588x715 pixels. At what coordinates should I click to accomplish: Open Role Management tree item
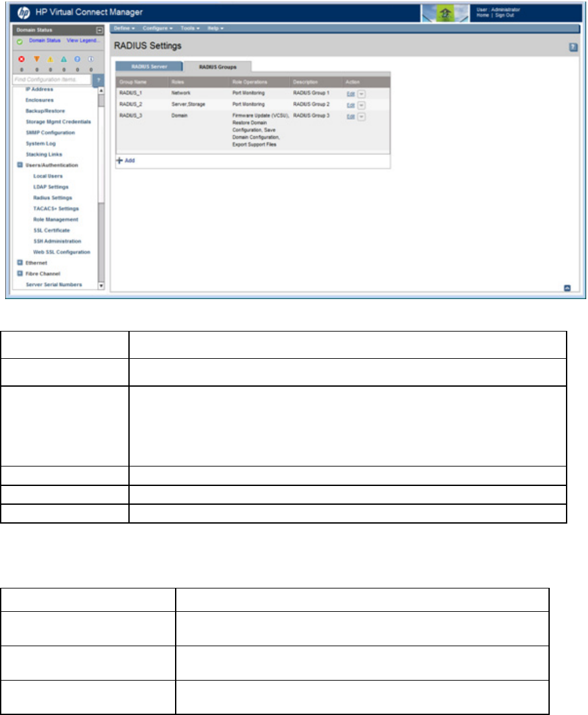[56, 220]
